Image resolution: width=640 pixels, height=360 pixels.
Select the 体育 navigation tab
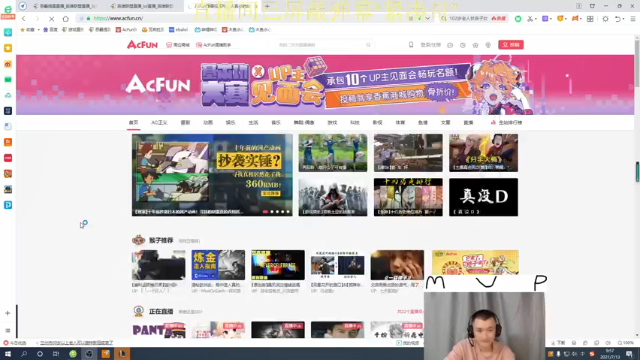[x=400, y=122]
